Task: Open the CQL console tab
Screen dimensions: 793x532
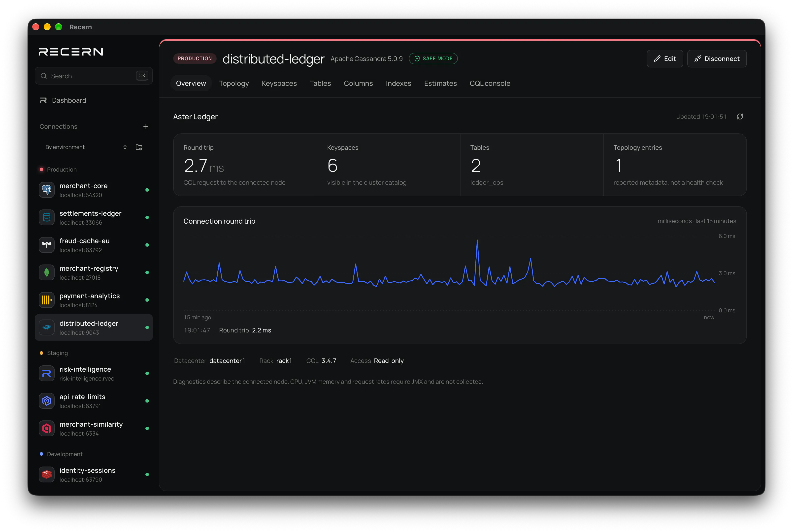Action: pyautogui.click(x=490, y=84)
